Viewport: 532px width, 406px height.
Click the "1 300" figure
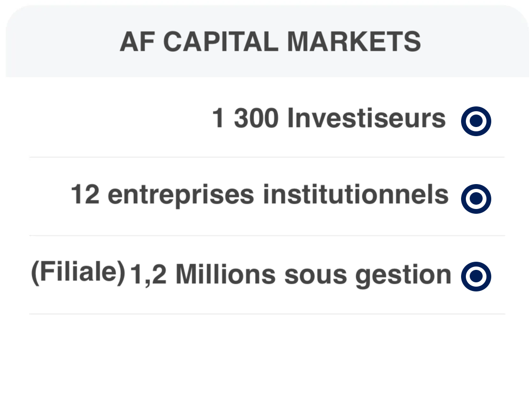click(245, 118)
